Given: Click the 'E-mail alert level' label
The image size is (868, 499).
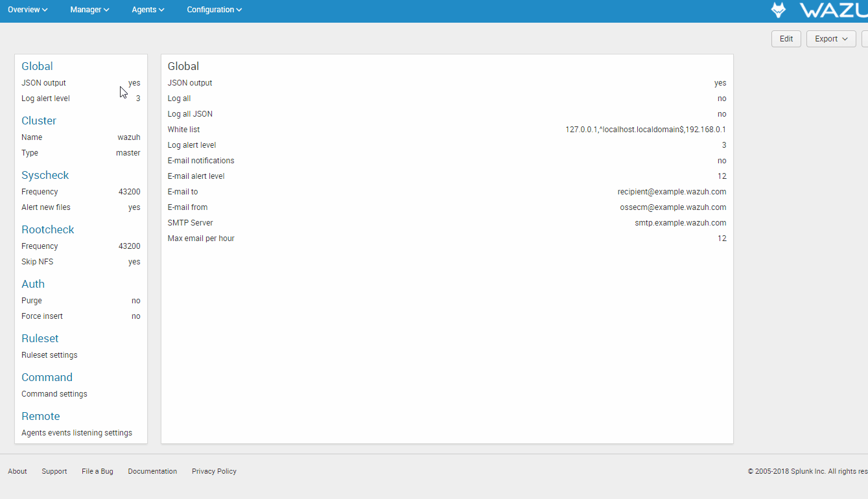Looking at the screenshot, I should pyautogui.click(x=196, y=176).
